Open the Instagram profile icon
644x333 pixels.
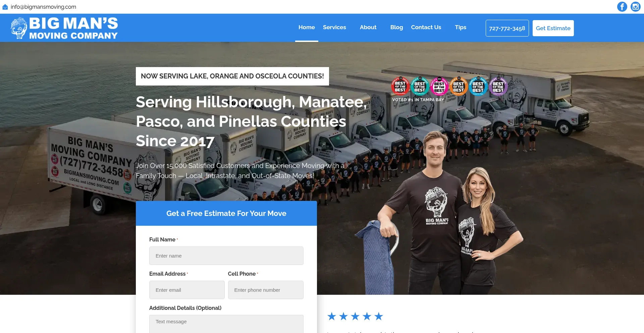tap(635, 7)
